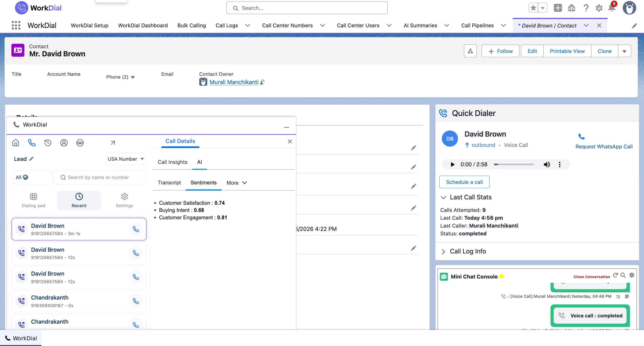Mute the call recording audio
Viewport: 644px width, 346px height.
click(x=547, y=164)
